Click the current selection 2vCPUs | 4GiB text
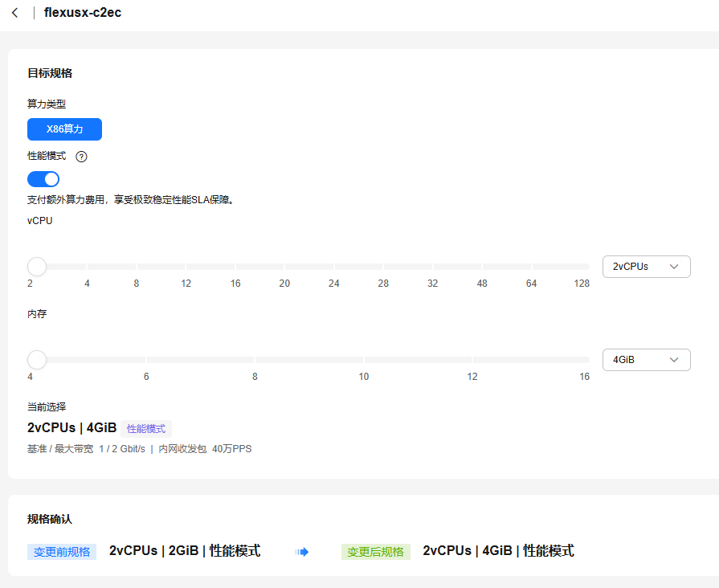The width and height of the screenshot is (719, 588). tap(72, 428)
